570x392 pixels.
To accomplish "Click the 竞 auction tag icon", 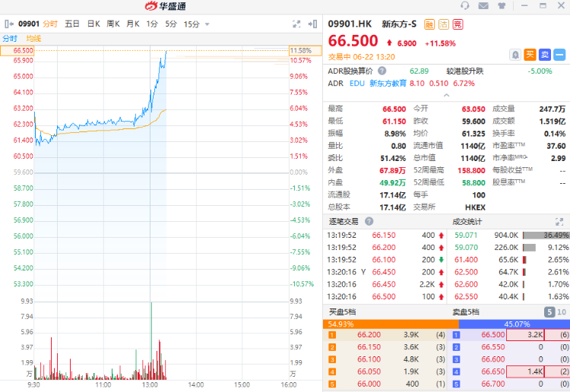I will (458, 24).
